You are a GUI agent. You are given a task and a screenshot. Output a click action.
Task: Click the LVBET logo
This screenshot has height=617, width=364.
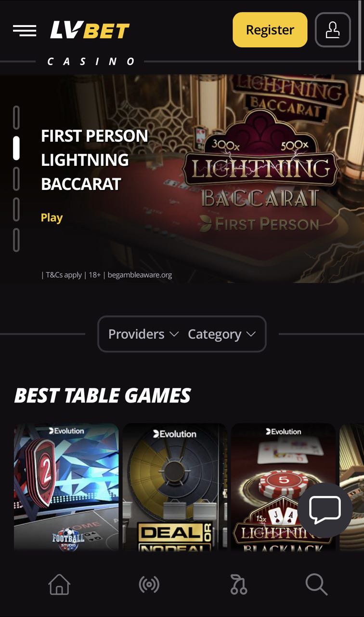90,30
